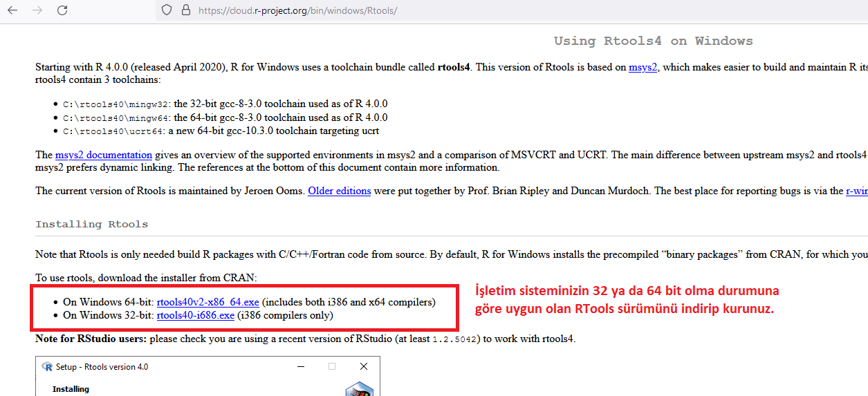Viewport: 868px width, 396px height.
Task: Open the tracking protection shield icon
Action: (167, 10)
